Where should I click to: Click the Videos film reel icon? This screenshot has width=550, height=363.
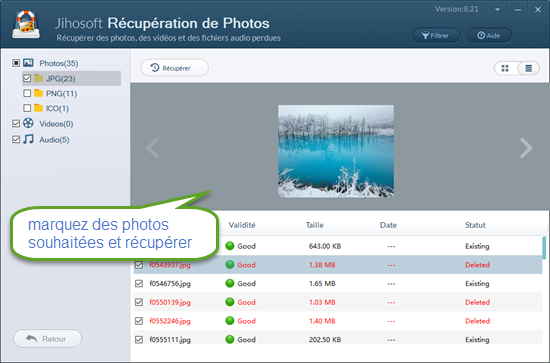pyautogui.click(x=28, y=123)
